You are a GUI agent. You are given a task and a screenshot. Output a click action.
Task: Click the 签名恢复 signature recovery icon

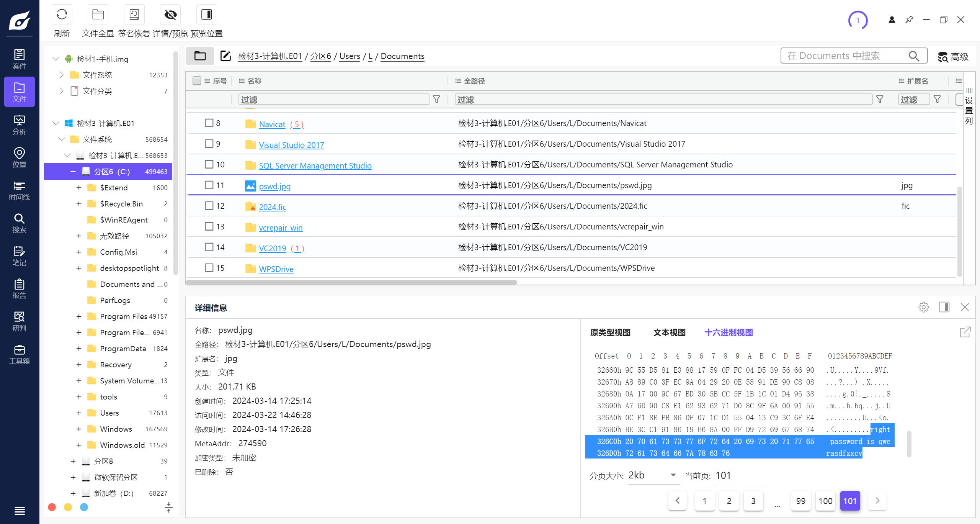134,15
